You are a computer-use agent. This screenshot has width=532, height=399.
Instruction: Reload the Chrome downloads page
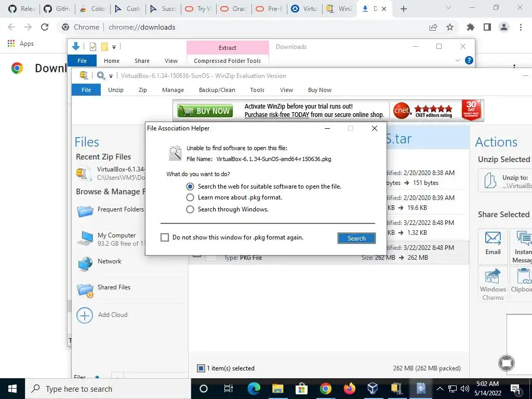pyautogui.click(x=45, y=27)
